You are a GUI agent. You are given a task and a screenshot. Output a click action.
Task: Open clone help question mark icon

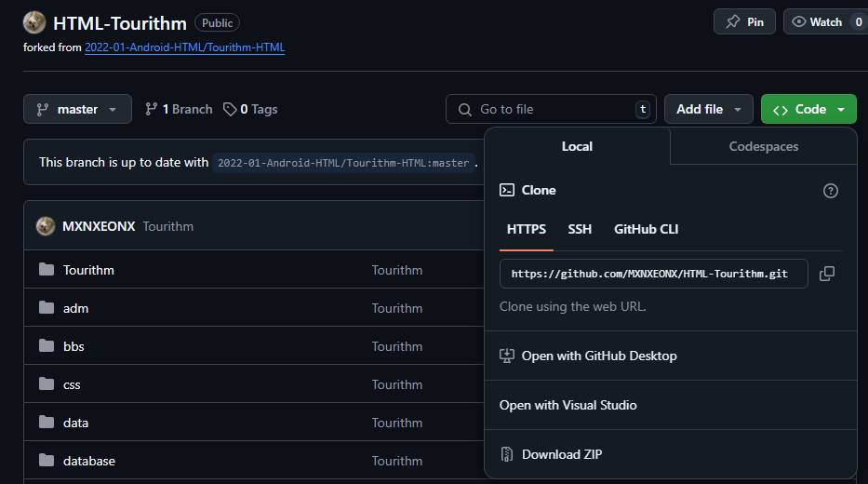831,191
